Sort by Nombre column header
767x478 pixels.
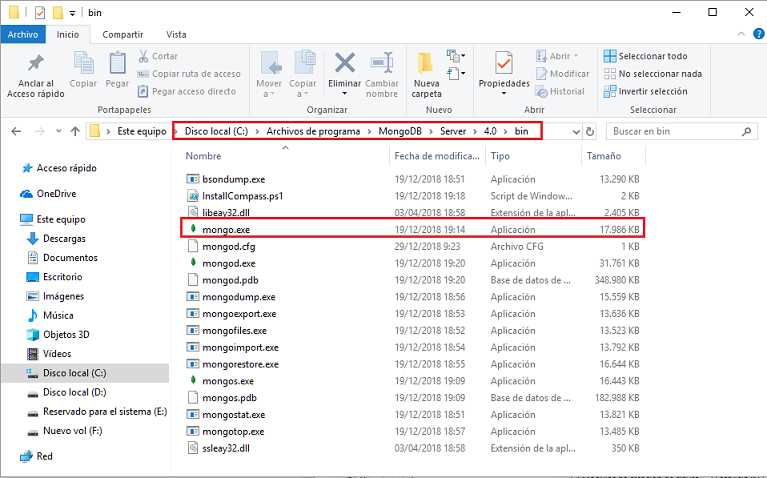tap(203, 156)
